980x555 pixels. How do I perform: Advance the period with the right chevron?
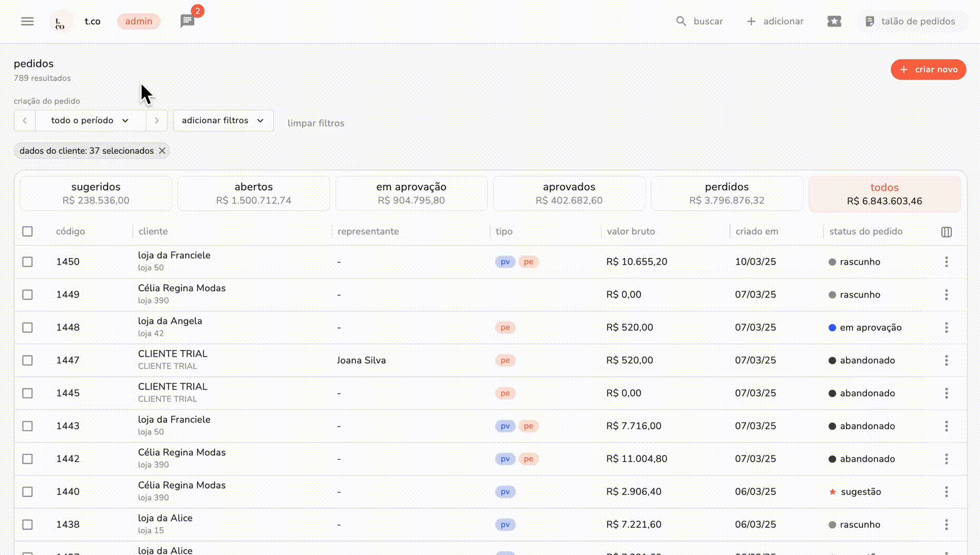(157, 120)
